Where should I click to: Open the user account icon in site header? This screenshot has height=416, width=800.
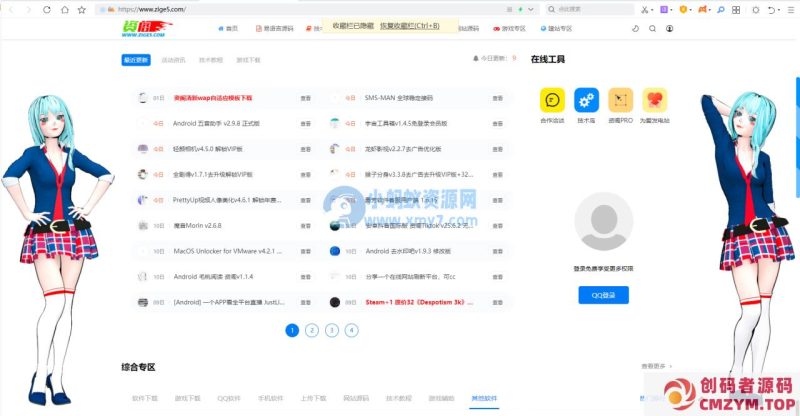669,29
